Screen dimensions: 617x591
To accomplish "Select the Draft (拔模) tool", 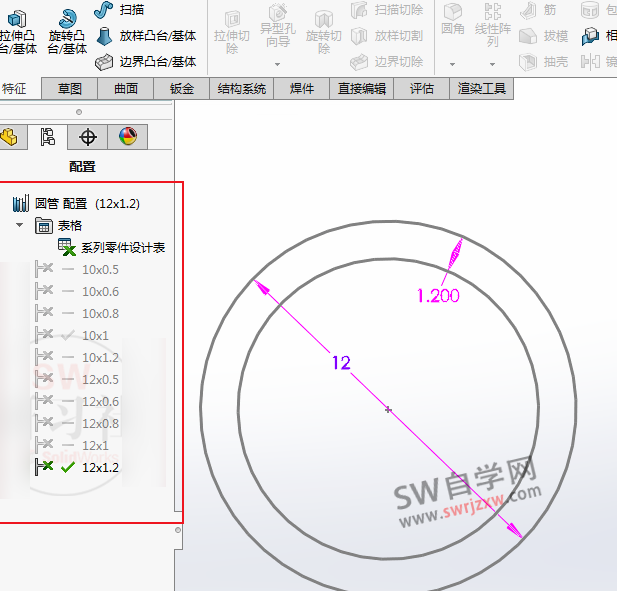I will coord(544,36).
